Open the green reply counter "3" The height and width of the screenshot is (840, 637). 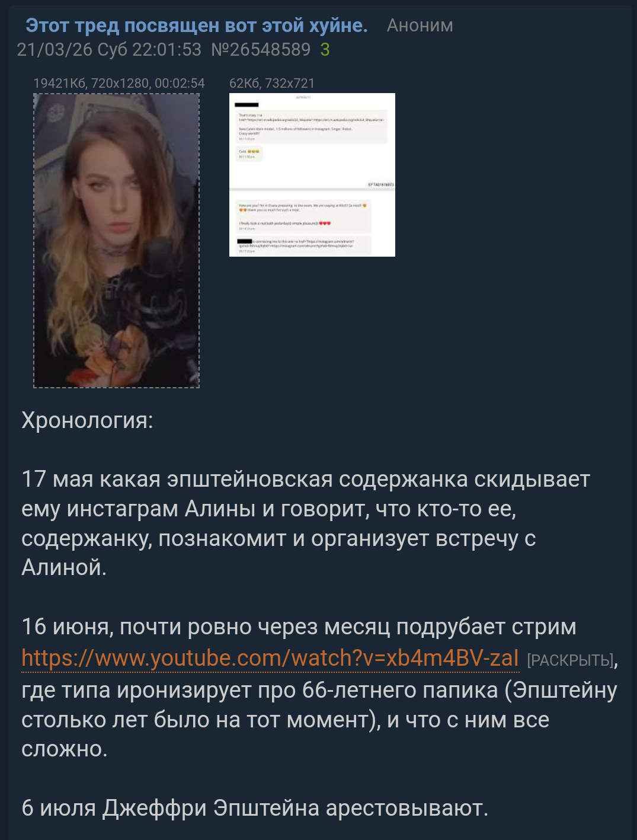(325, 50)
